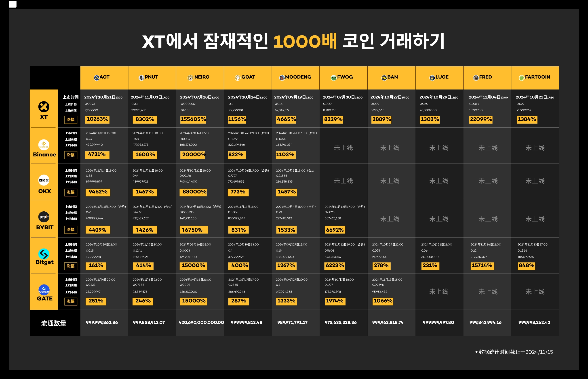Select the 22099% FRED gain on XT
The width and height of the screenshot is (588, 379).
click(x=481, y=119)
